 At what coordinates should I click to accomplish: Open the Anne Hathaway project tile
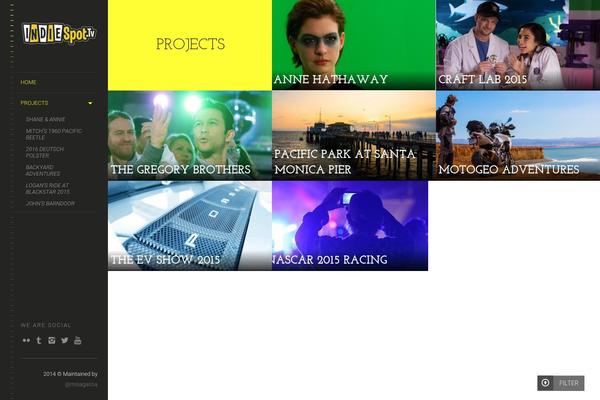pyautogui.click(x=354, y=45)
